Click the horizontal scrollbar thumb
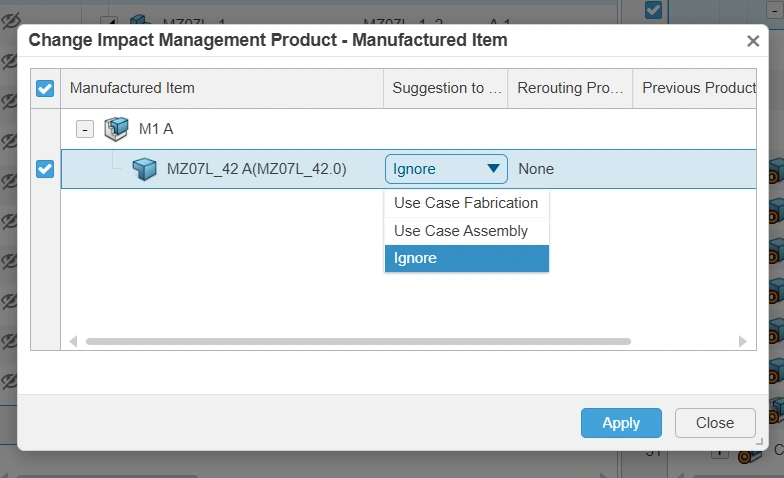This screenshot has width=784, height=478. (x=358, y=341)
